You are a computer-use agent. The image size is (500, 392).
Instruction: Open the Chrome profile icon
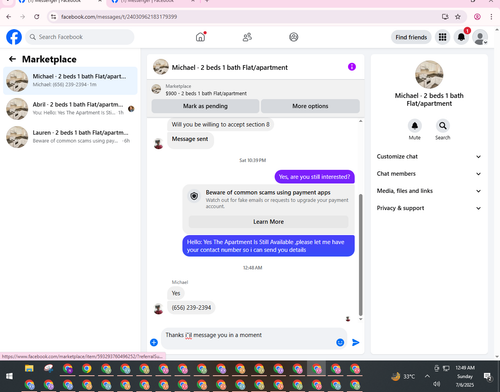(477, 17)
